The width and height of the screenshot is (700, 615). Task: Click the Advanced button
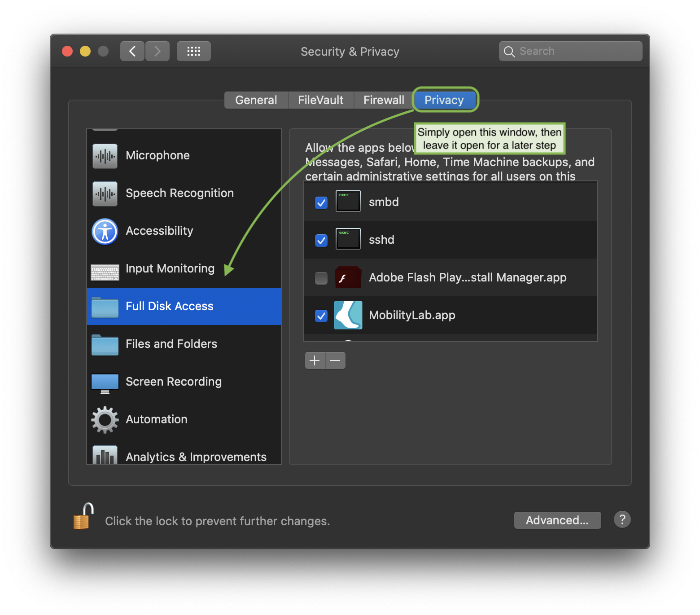[557, 520]
